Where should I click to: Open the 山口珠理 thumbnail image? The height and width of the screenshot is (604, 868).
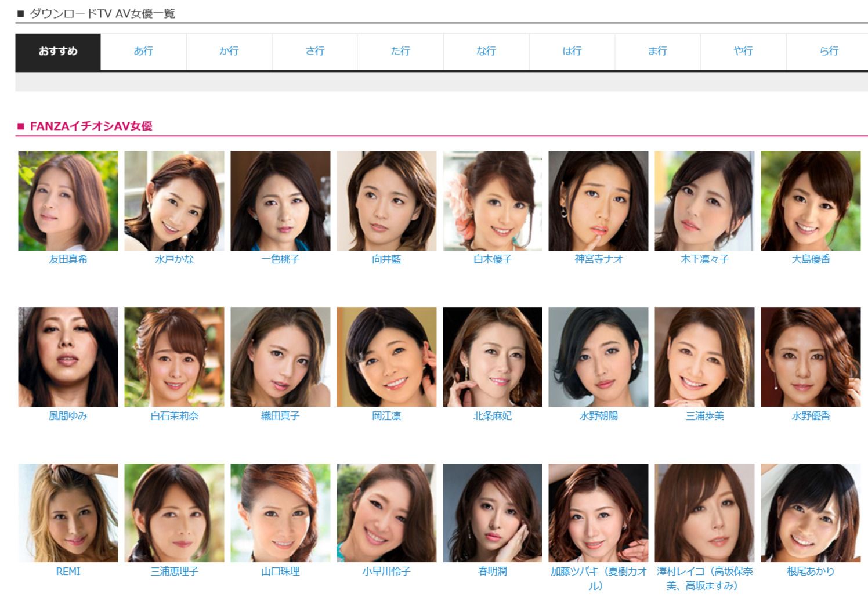click(280, 513)
